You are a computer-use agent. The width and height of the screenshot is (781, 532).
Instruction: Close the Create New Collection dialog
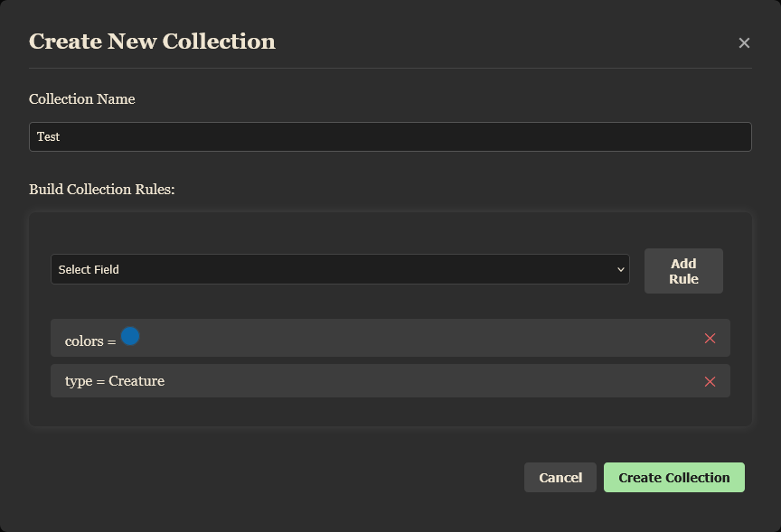tap(744, 42)
